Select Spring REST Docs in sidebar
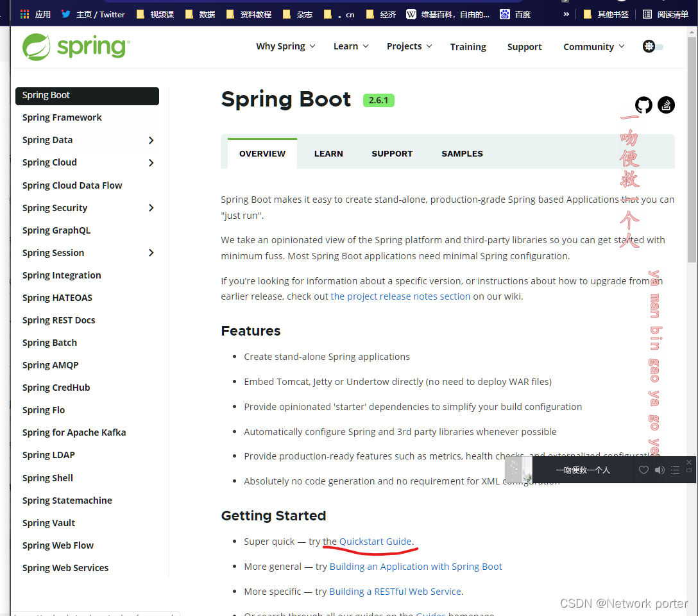698x616 pixels. coord(59,320)
